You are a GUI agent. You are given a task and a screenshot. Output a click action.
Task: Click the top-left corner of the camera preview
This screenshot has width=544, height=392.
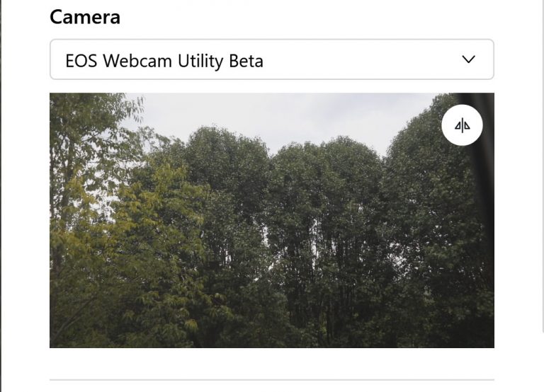[x=52, y=96]
